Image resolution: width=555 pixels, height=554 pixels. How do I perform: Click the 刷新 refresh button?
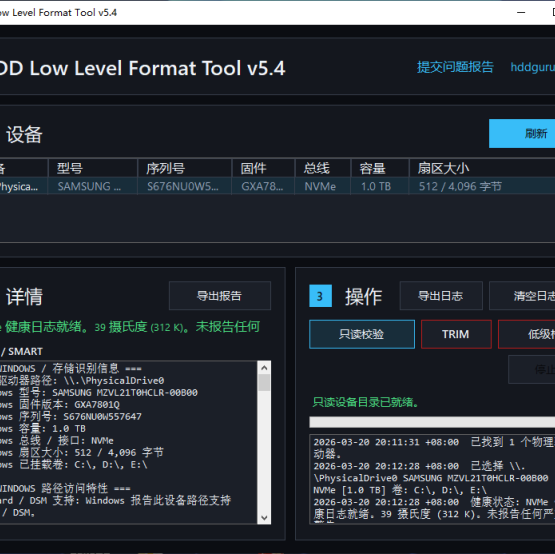tap(522, 133)
